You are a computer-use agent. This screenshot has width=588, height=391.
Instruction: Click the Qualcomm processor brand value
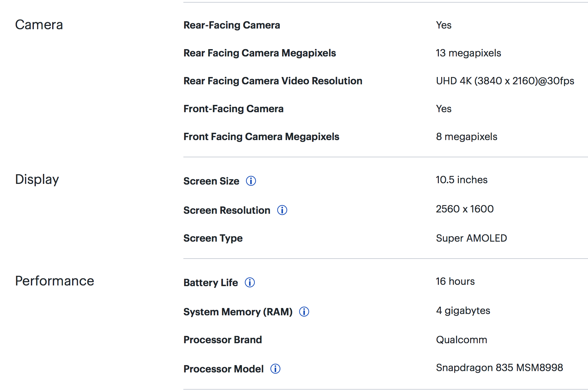coord(461,340)
